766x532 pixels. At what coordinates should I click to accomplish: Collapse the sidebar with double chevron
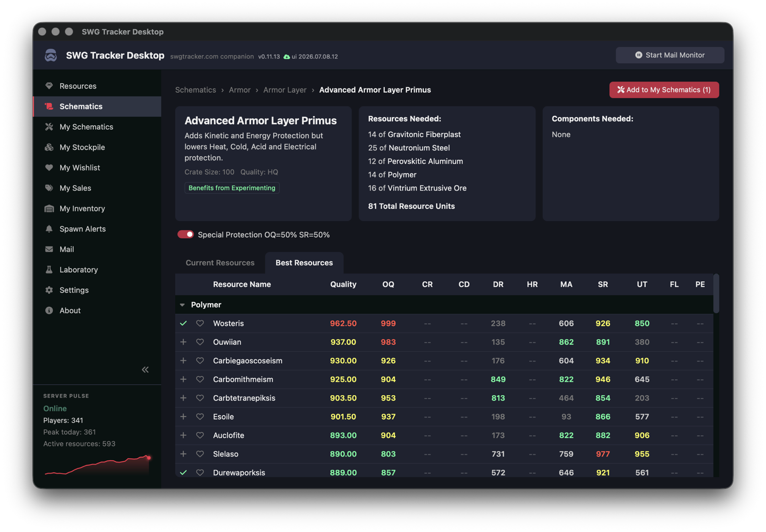click(145, 369)
